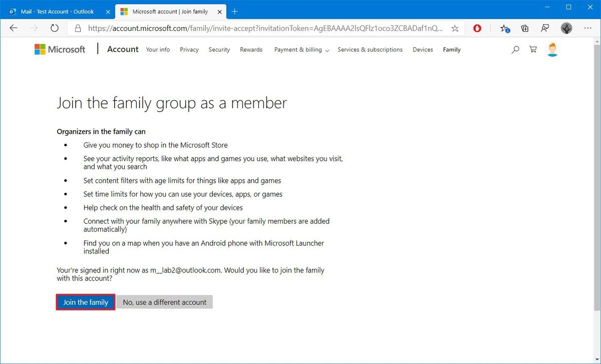This screenshot has height=364, width=601.
Task: Click the back navigation arrow
Action: coord(14,29)
